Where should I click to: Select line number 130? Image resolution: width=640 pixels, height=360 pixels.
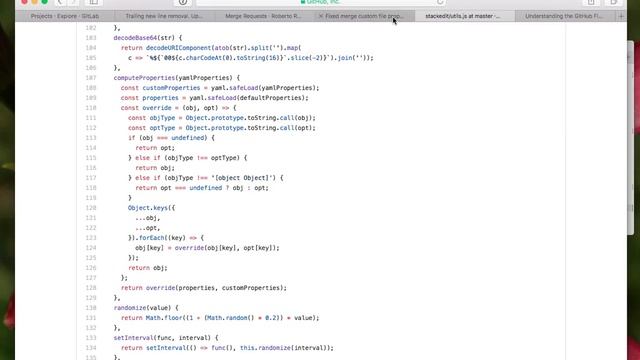point(91,308)
